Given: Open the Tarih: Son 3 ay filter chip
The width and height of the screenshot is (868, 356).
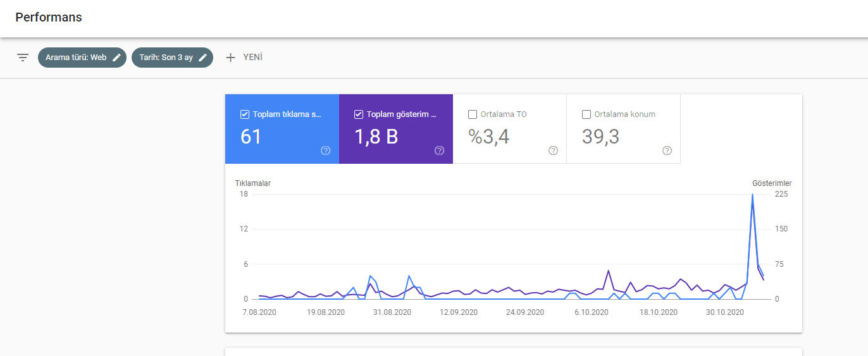Looking at the screenshot, I should click(x=172, y=58).
